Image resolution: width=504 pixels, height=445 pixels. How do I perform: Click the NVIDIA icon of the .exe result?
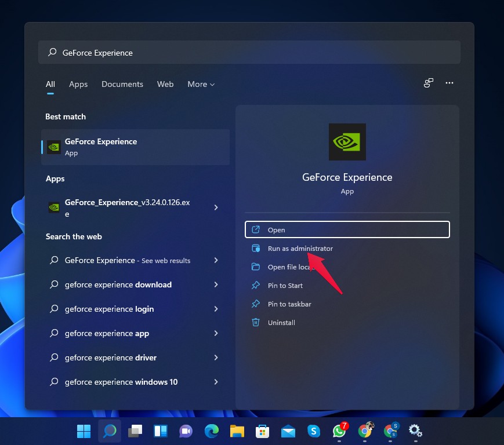pos(54,207)
